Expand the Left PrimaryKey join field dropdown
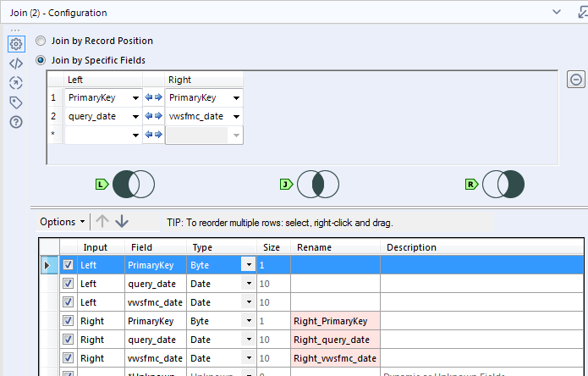Viewport: 588px width, 376px height. 134,97
